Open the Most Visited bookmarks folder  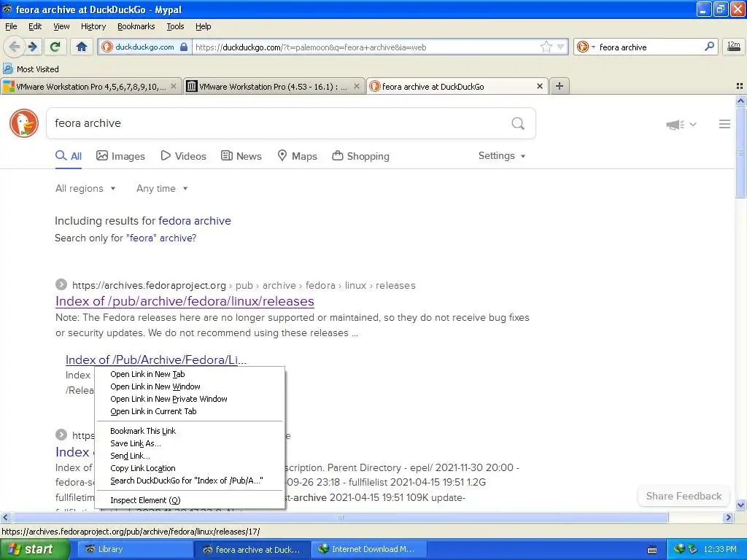click(x=31, y=69)
